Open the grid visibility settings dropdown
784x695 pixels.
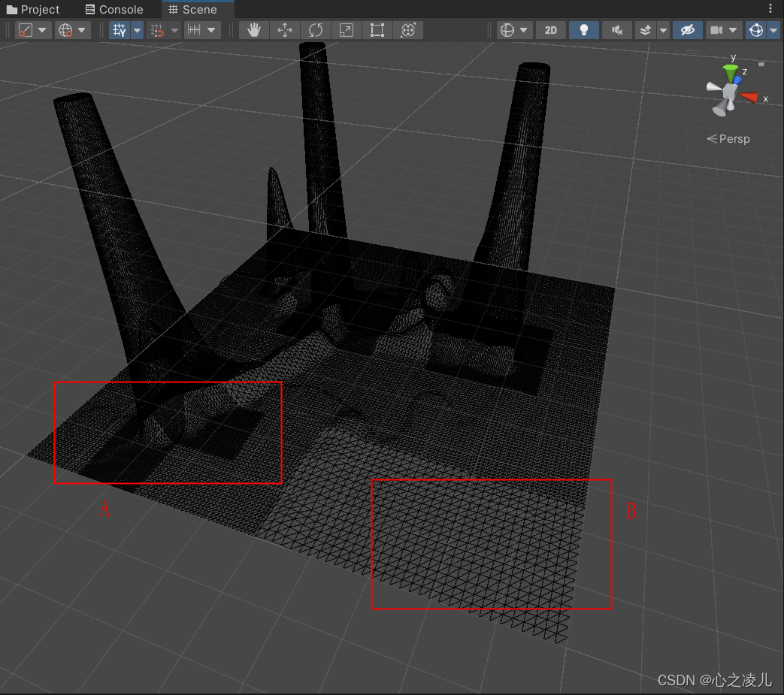coord(137,31)
